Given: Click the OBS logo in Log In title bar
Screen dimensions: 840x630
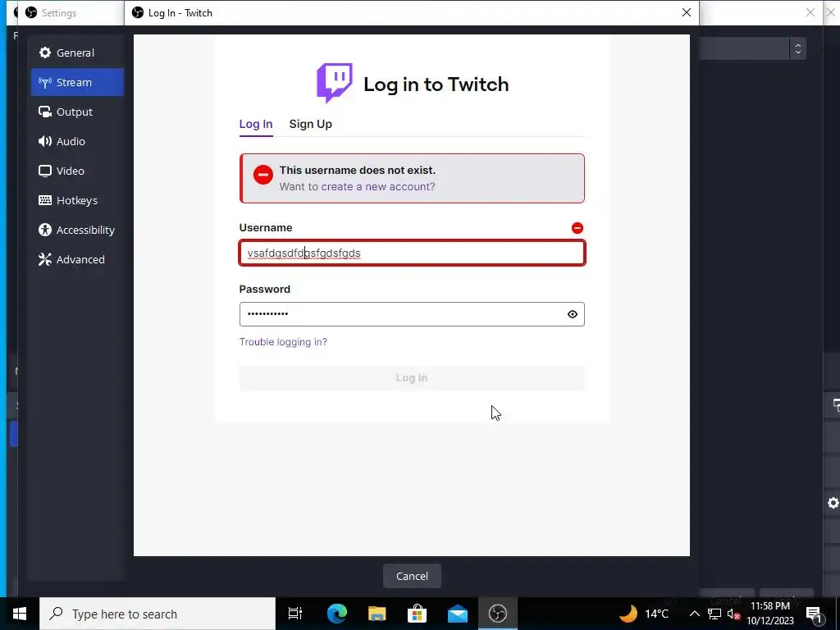Looking at the screenshot, I should pos(138,12).
